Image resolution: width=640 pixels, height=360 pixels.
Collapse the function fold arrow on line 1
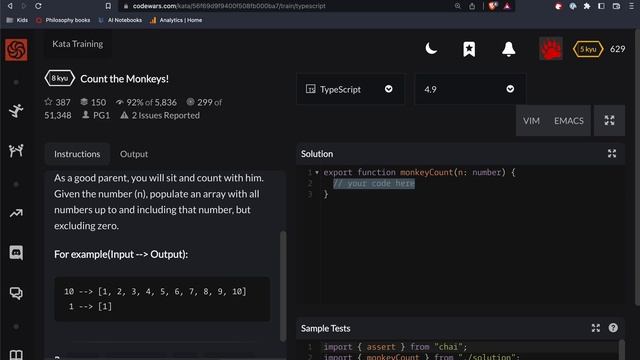[317, 172]
